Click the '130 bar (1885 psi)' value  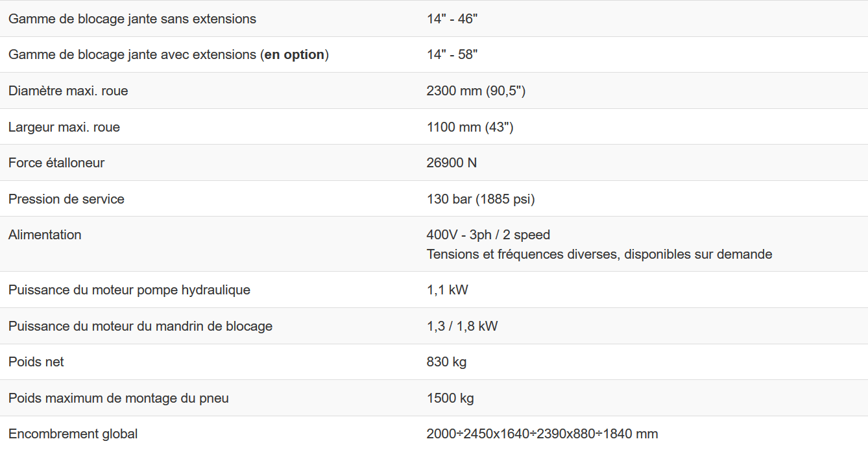click(x=481, y=199)
